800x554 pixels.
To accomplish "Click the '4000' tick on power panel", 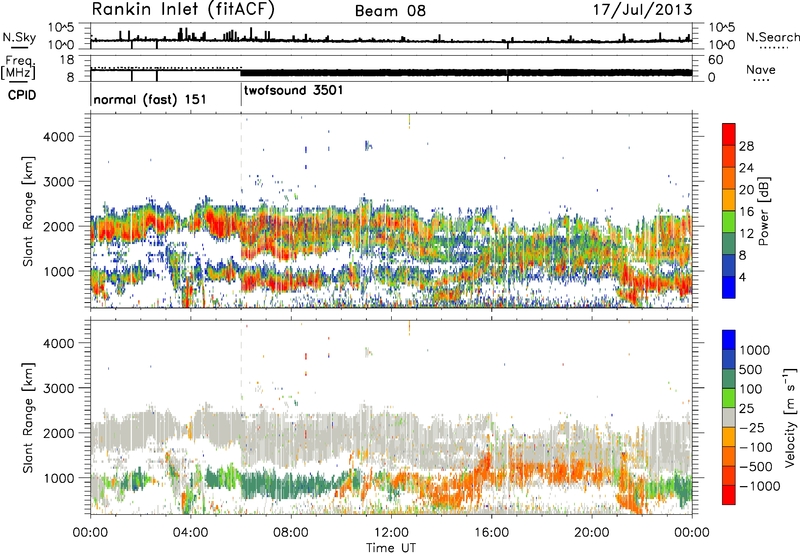I will pos(58,137).
